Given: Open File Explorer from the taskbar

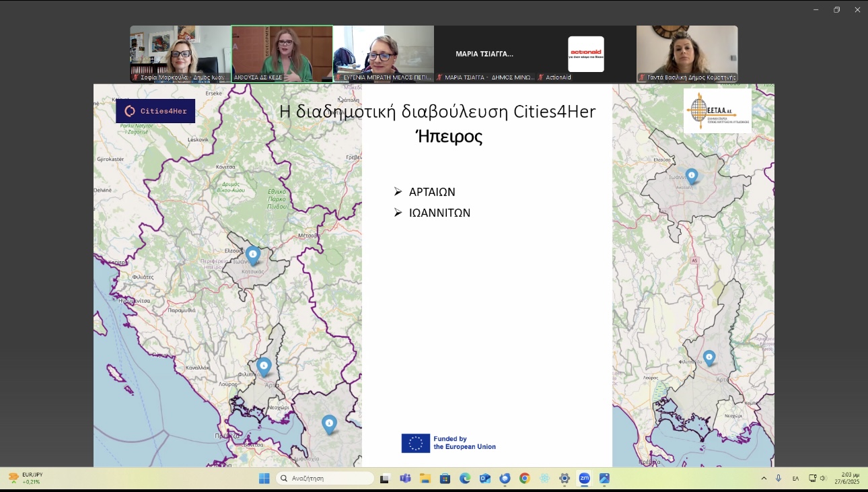Looking at the screenshot, I should click(x=425, y=479).
